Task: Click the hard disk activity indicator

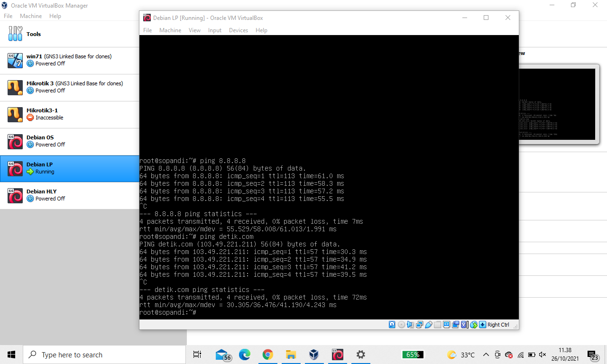Action: pos(392,325)
